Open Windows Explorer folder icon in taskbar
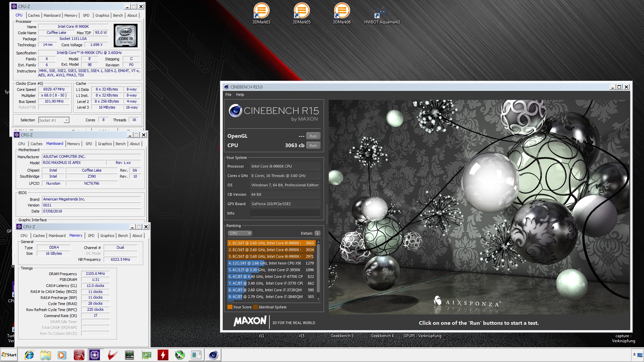This screenshot has height=362, width=644. (x=45, y=355)
